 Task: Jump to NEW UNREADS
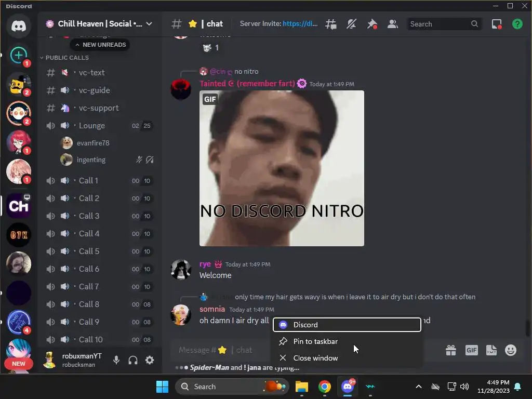100,45
